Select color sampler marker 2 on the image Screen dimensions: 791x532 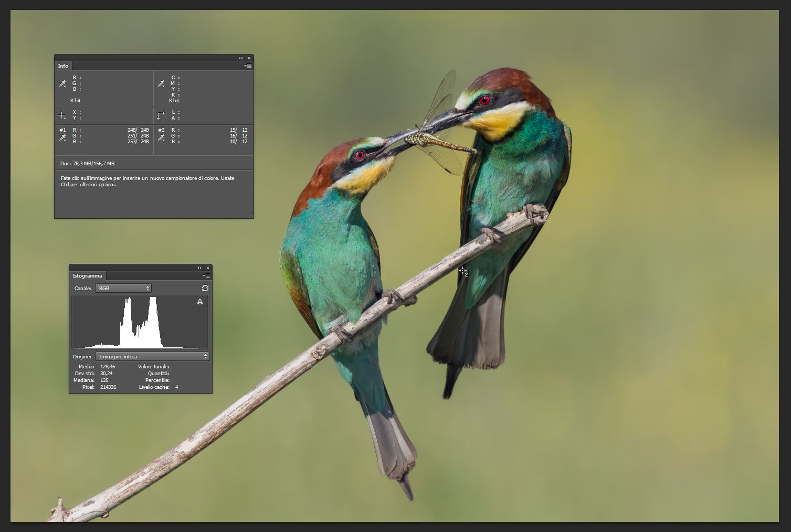[462, 271]
